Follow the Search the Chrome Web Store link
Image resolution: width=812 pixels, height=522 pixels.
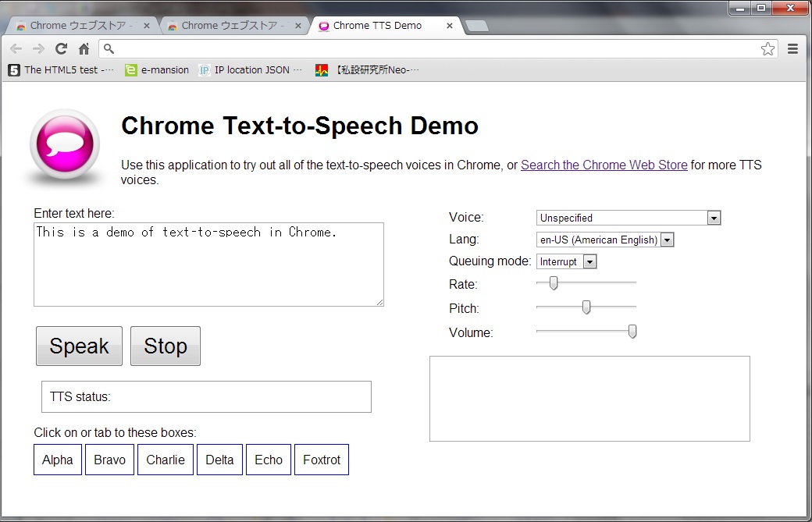pos(604,165)
